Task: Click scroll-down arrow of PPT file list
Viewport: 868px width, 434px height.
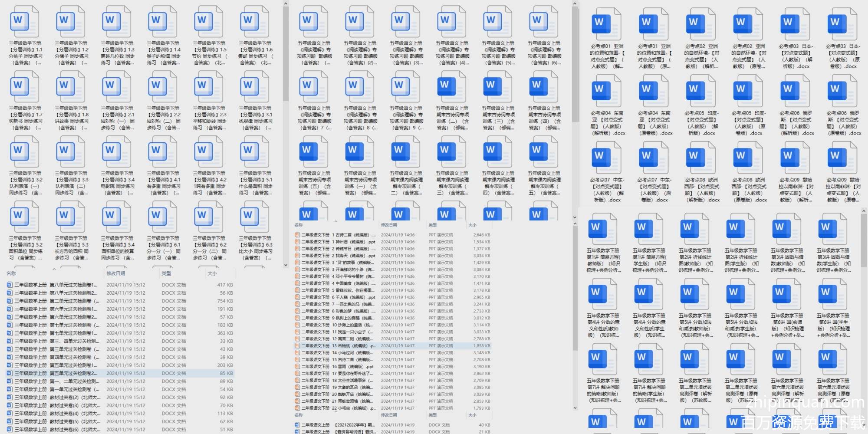Action: coord(575,408)
